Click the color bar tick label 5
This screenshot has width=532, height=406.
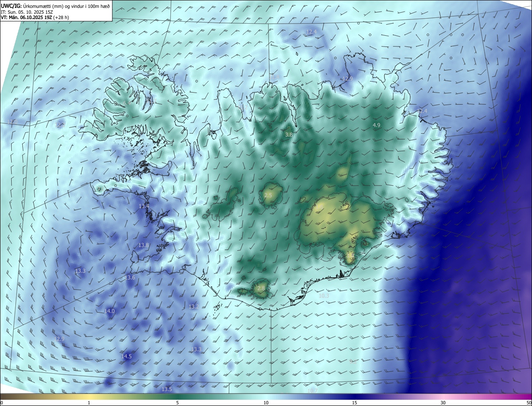tap(177, 403)
